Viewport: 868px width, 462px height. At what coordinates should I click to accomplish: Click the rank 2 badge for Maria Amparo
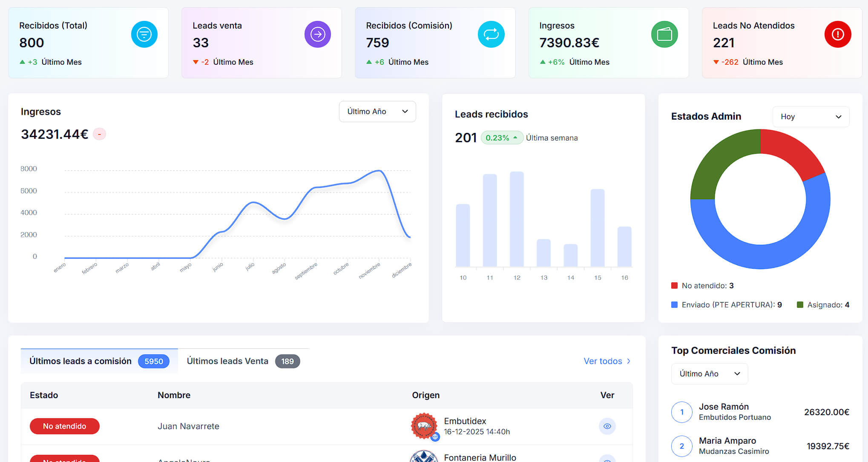click(681, 446)
